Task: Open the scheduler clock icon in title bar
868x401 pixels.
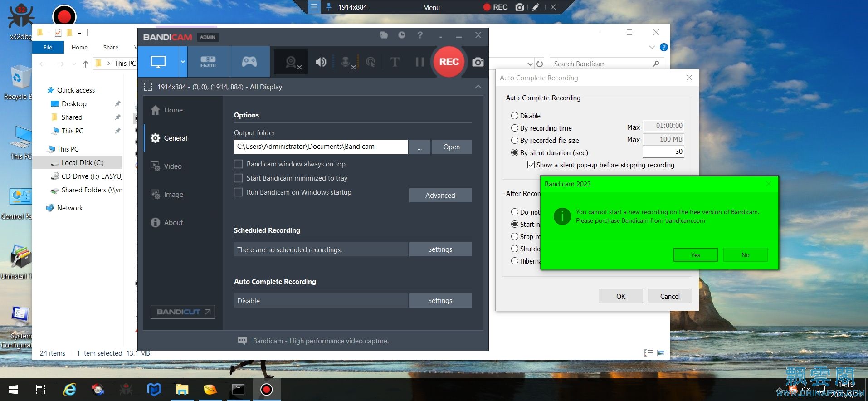Action: point(402,35)
